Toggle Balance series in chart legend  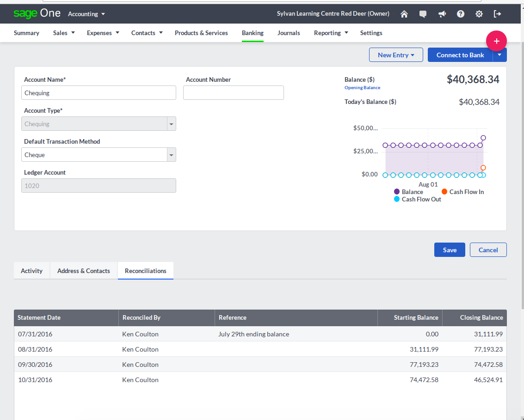(x=397, y=192)
